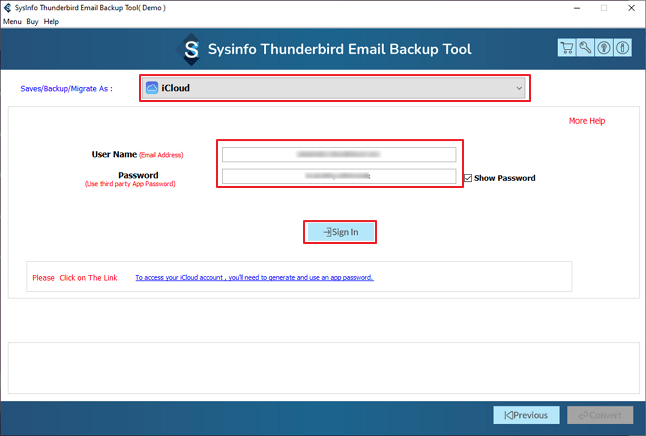The image size is (646, 436).
Task: Open the Menu menu
Action: pos(12,21)
